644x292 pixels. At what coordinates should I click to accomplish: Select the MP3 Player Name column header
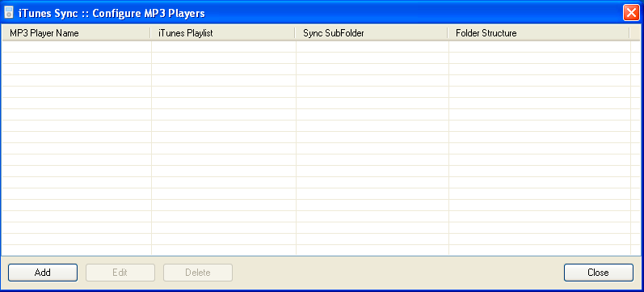pos(76,33)
